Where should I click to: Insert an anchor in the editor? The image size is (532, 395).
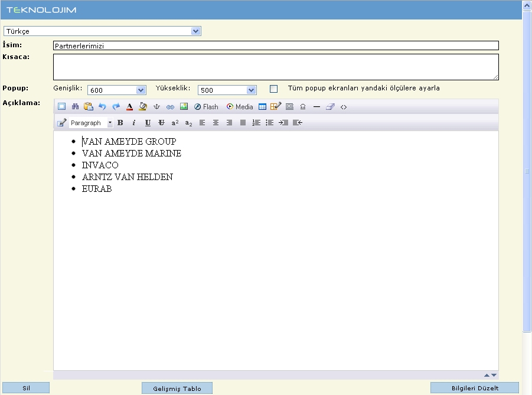tap(156, 106)
